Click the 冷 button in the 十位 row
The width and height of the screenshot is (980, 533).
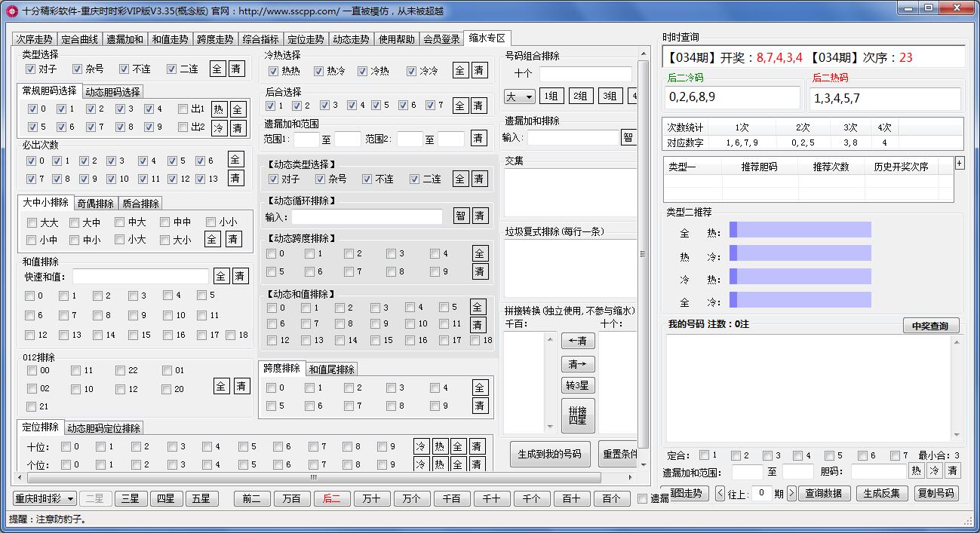click(421, 446)
